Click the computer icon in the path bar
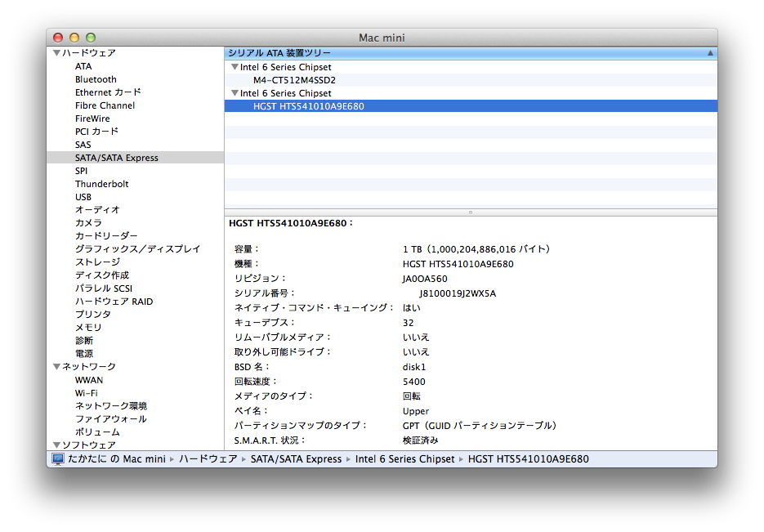The image size is (764, 532). (x=58, y=459)
